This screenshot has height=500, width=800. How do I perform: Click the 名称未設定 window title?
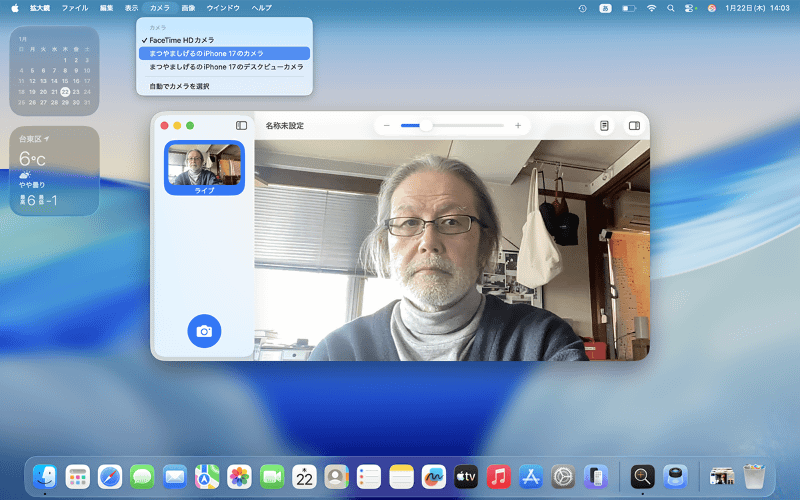[x=285, y=126]
